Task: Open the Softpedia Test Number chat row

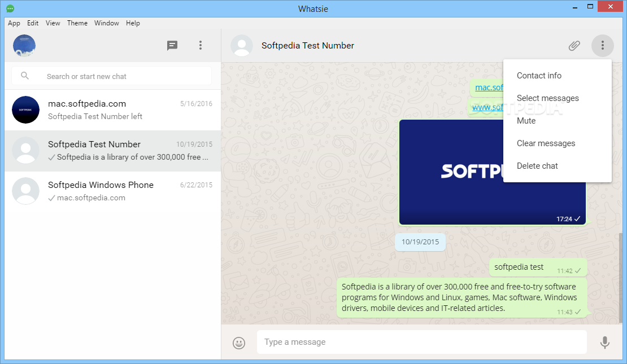Action: coord(113,151)
